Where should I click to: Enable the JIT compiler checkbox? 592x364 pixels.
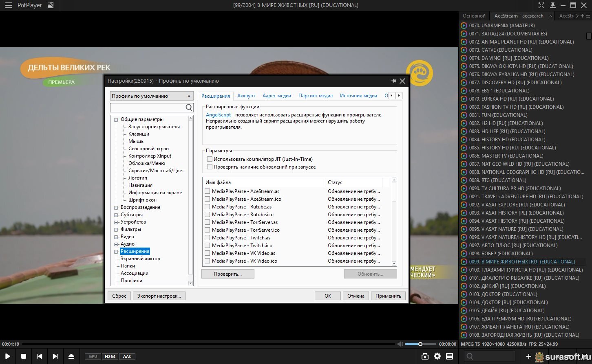[x=210, y=159]
